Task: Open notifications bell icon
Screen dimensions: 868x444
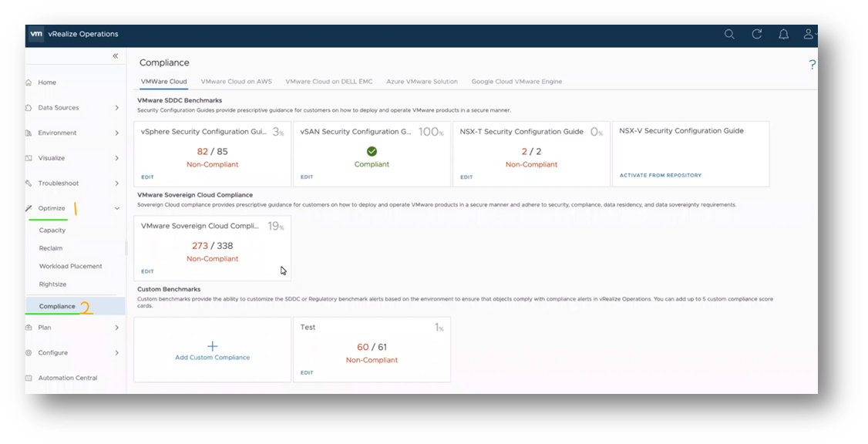Action: (783, 35)
